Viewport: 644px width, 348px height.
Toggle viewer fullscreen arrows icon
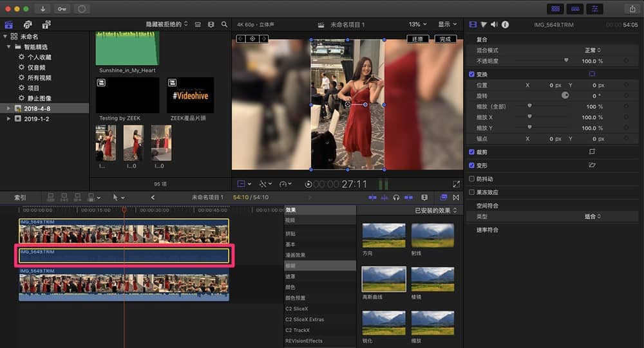pyautogui.click(x=457, y=184)
